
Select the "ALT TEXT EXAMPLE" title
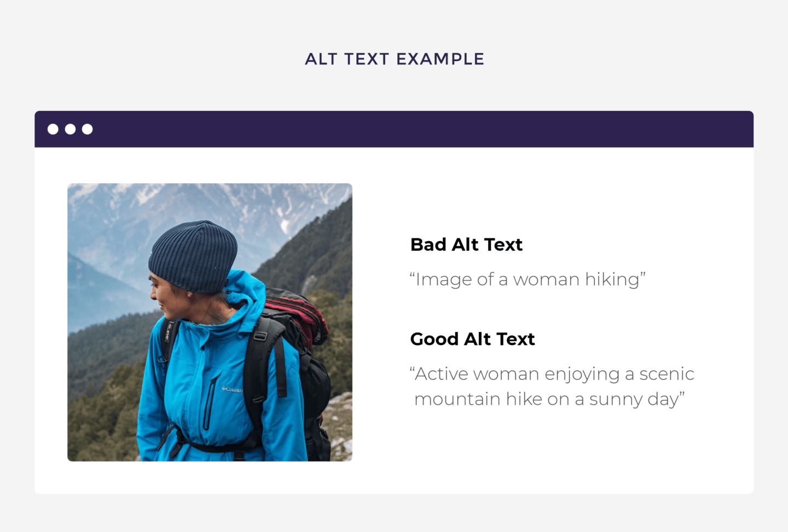pos(394,59)
